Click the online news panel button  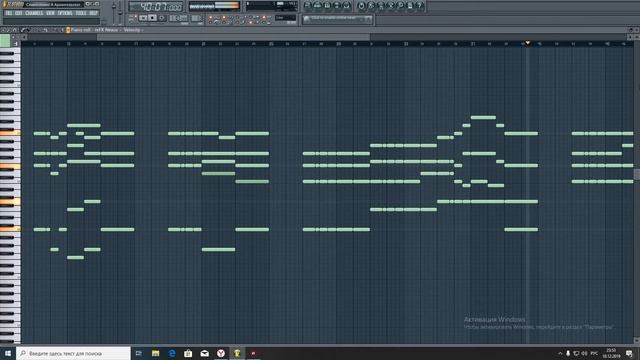tap(338, 19)
